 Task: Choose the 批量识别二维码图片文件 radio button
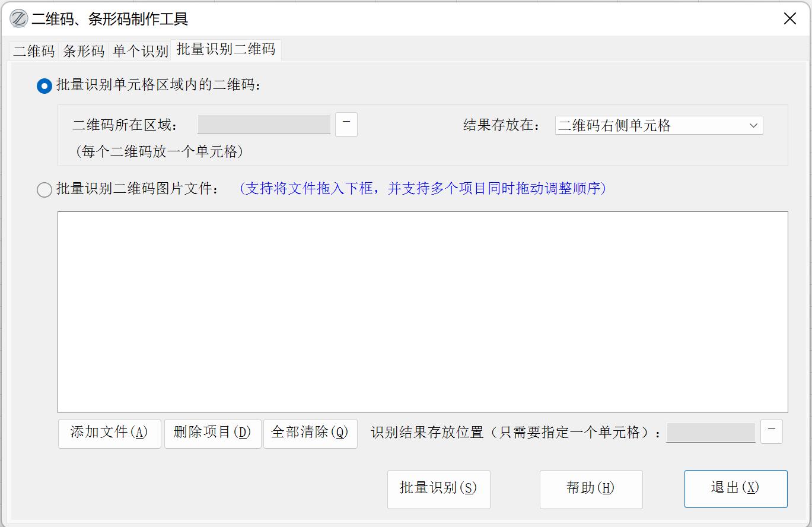click(x=44, y=190)
